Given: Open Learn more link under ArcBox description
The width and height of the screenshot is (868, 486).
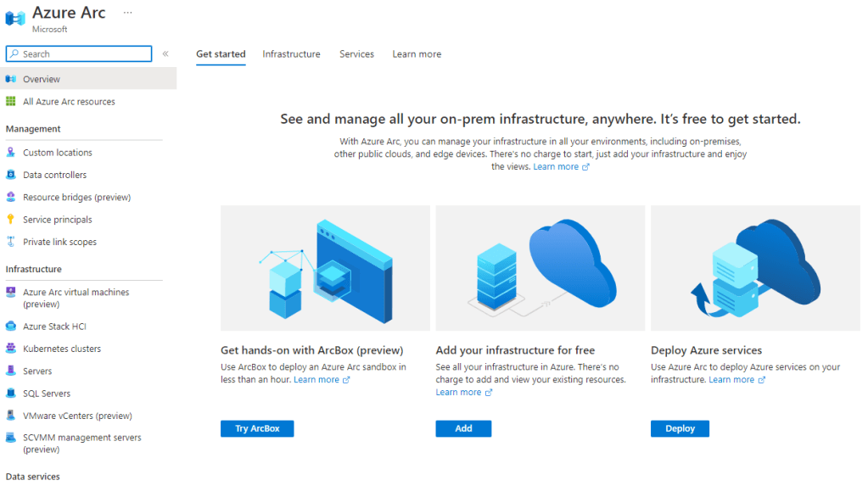Looking at the screenshot, I should 316,380.
